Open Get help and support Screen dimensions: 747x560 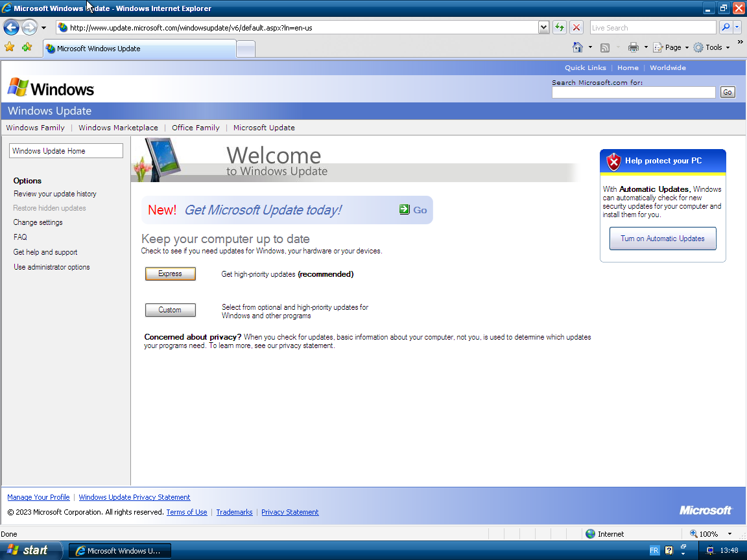[45, 252]
